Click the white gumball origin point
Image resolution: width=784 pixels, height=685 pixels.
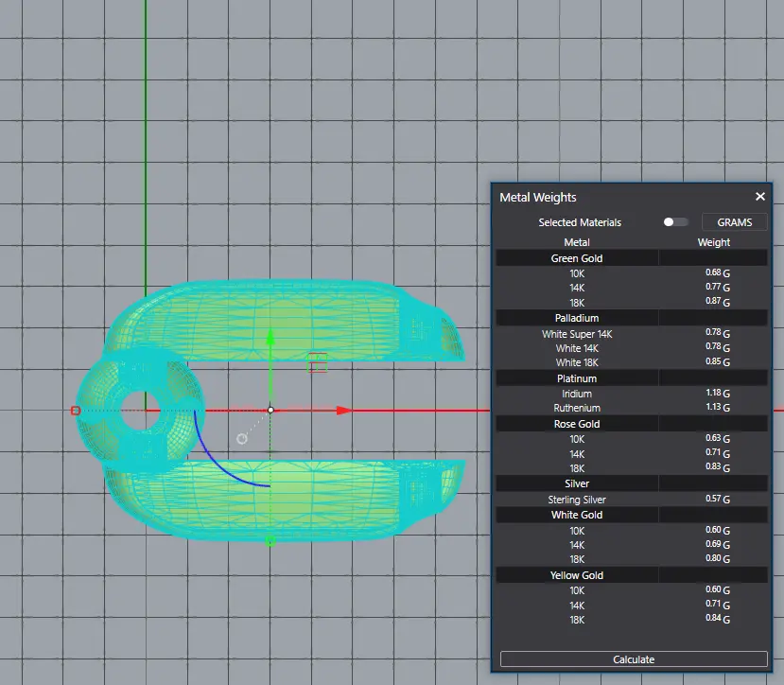(270, 410)
